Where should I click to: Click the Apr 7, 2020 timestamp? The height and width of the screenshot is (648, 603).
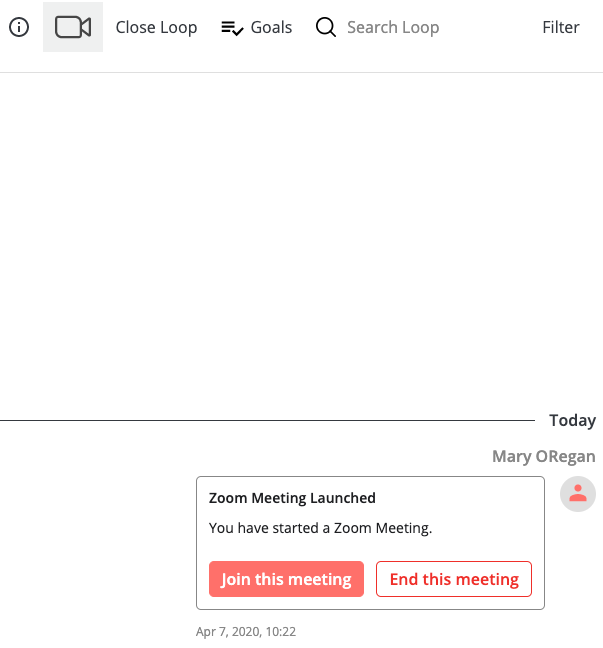(x=246, y=631)
